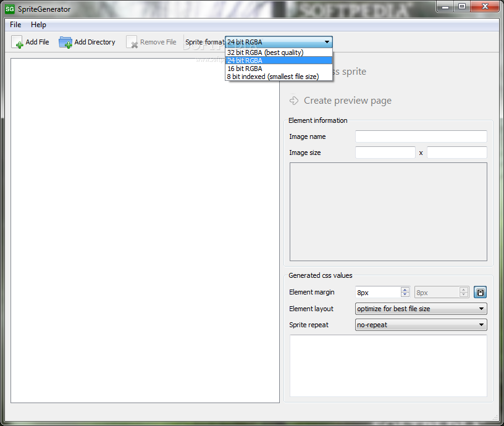Choose 8 bit indexed (smallest file size)
The image size is (504, 426).
pos(279,77)
